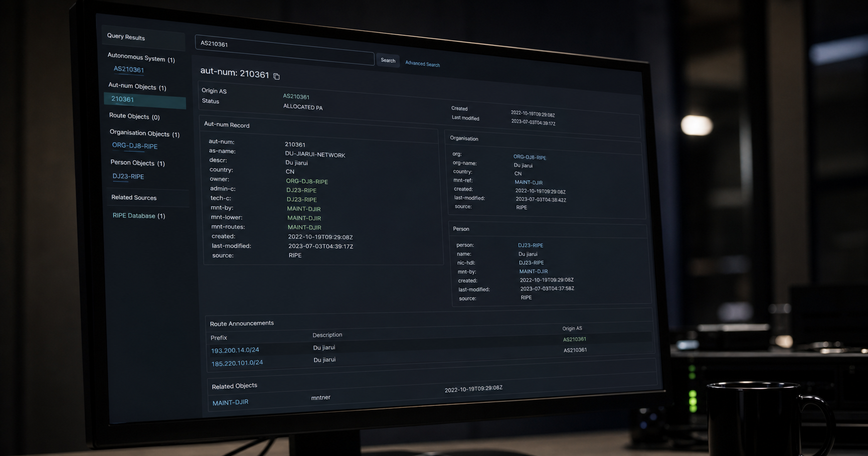Open MAINT-DJIR under Related Objects

pos(230,402)
